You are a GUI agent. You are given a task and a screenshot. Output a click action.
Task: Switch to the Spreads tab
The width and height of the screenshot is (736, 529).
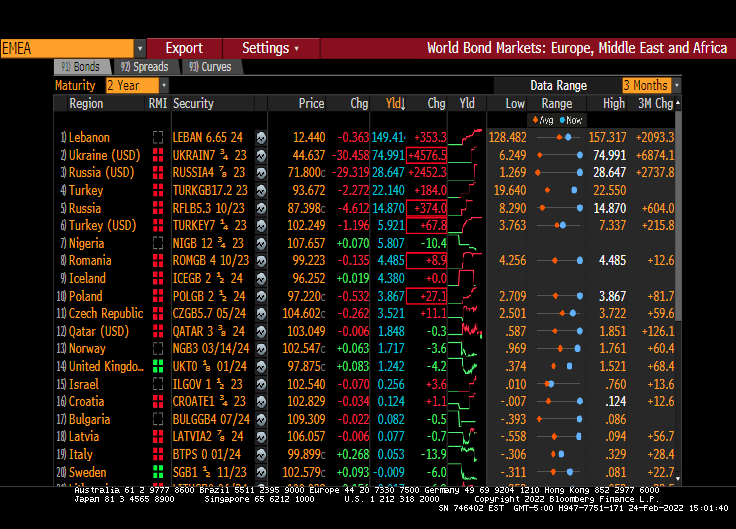pyautogui.click(x=144, y=67)
